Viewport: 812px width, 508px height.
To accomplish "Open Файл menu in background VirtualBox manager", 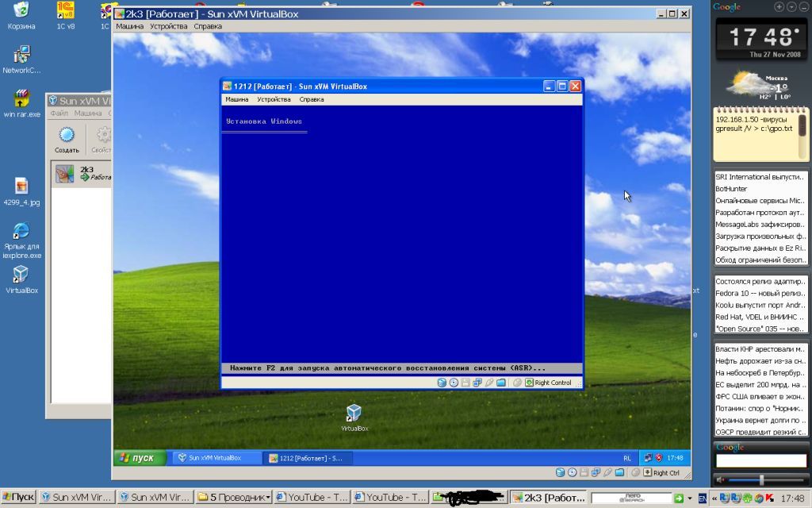I will (x=59, y=113).
